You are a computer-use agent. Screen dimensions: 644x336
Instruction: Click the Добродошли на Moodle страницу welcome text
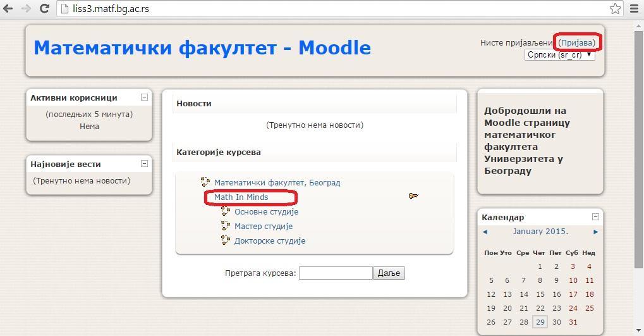coord(527,140)
